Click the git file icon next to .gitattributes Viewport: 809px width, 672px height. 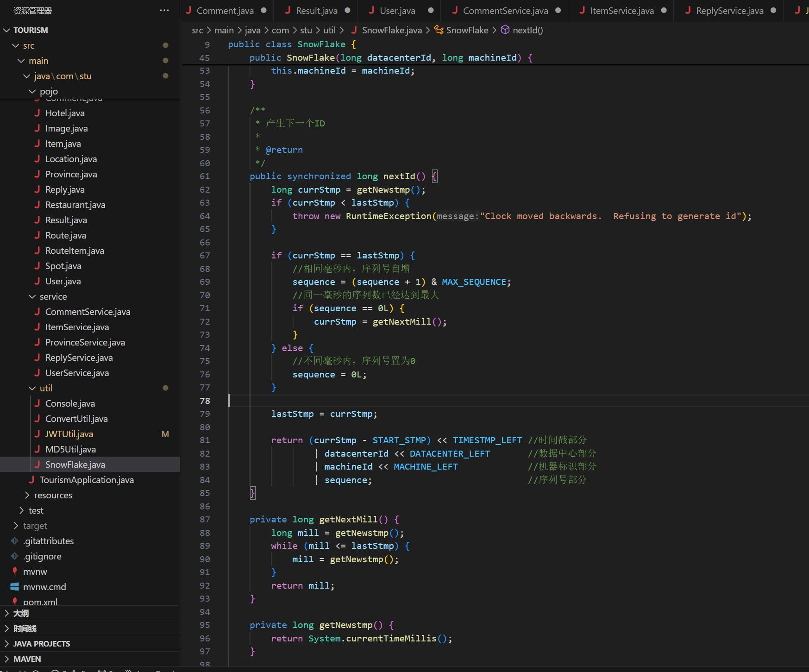[15, 541]
